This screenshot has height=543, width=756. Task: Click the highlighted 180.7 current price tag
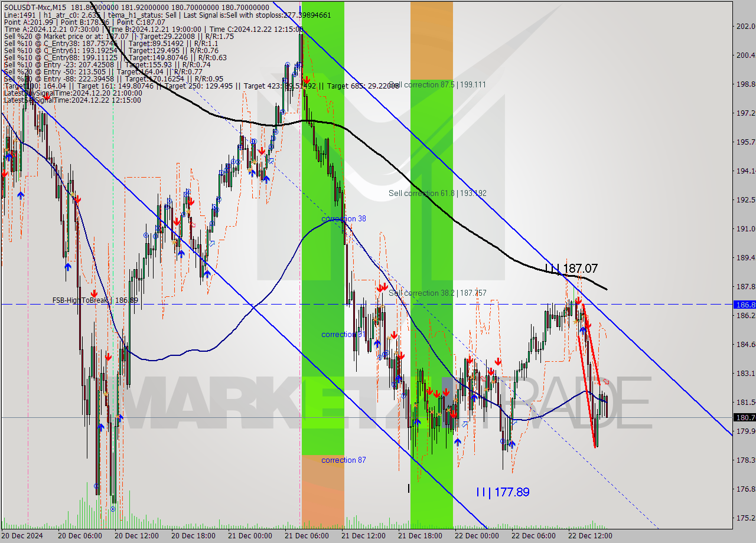click(744, 417)
